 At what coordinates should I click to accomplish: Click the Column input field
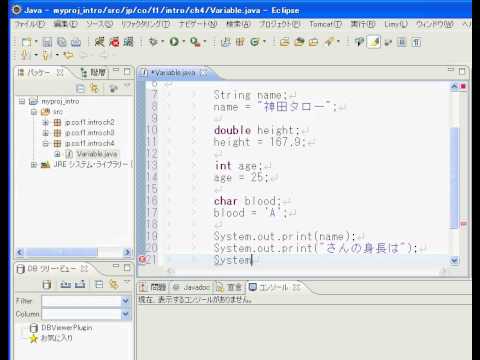(81, 314)
